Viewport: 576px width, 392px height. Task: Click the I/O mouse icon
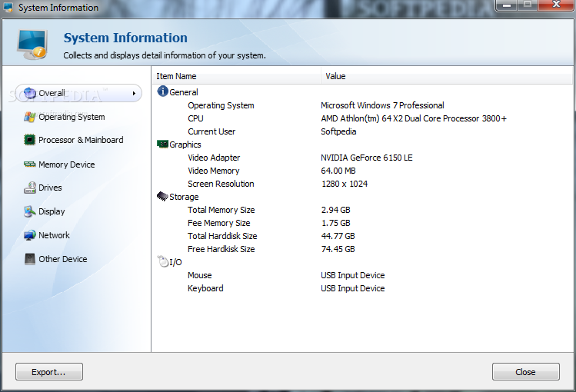tap(162, 261)
